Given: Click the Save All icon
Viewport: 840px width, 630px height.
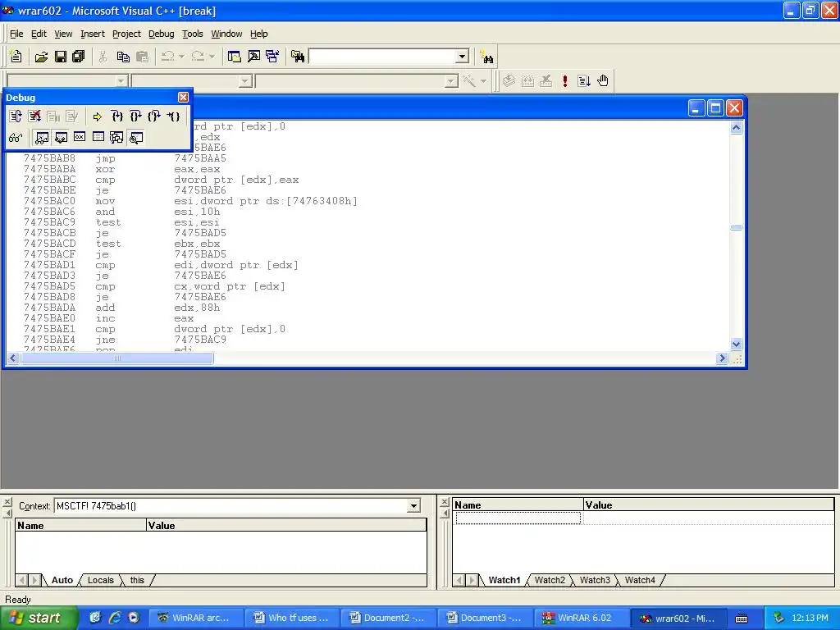Looking at the screenshot, I should (78, 57).
